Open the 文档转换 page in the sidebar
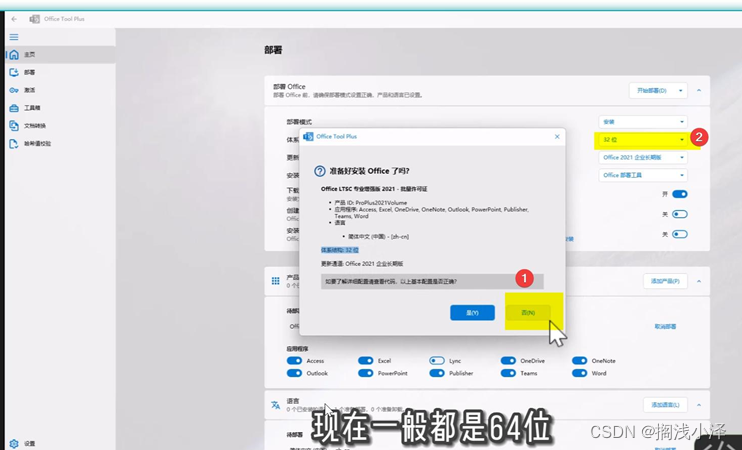Image resolution: width=742 pixels, height=450 pixels. coord(60,125)
